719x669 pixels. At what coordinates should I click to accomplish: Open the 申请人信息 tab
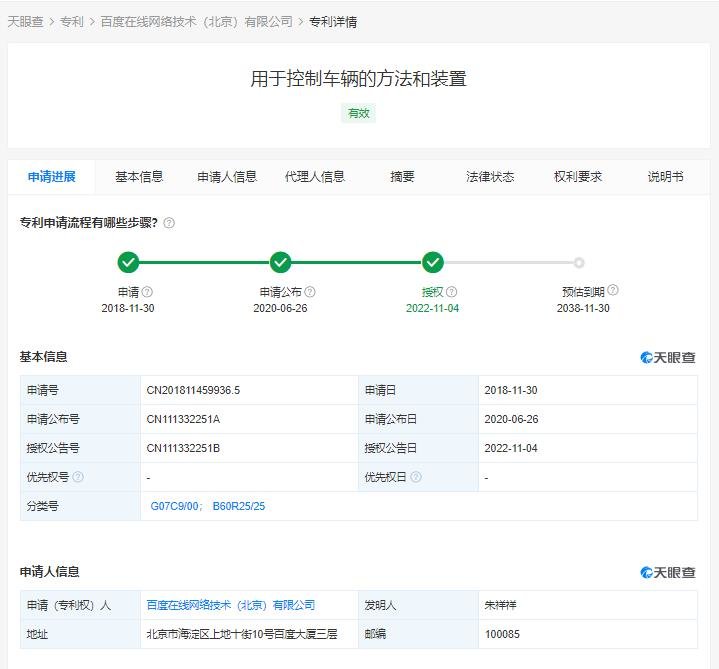point(227,177)
